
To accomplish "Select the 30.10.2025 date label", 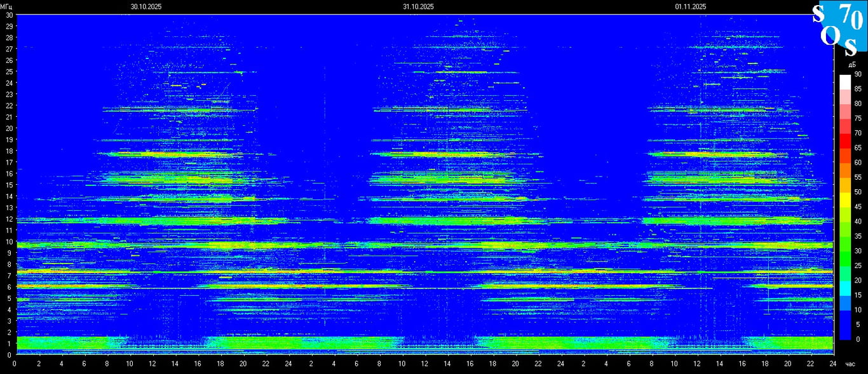I will click(x=146, y=6).
